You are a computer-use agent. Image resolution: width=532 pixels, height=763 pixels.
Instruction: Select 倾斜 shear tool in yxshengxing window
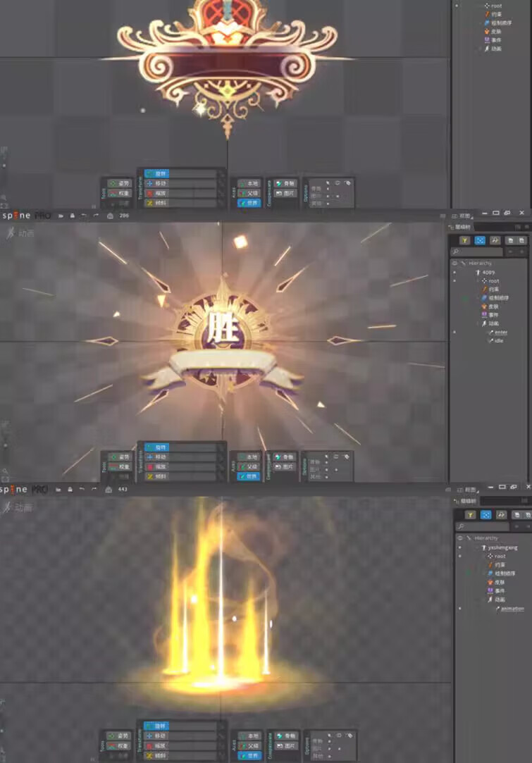156,755
